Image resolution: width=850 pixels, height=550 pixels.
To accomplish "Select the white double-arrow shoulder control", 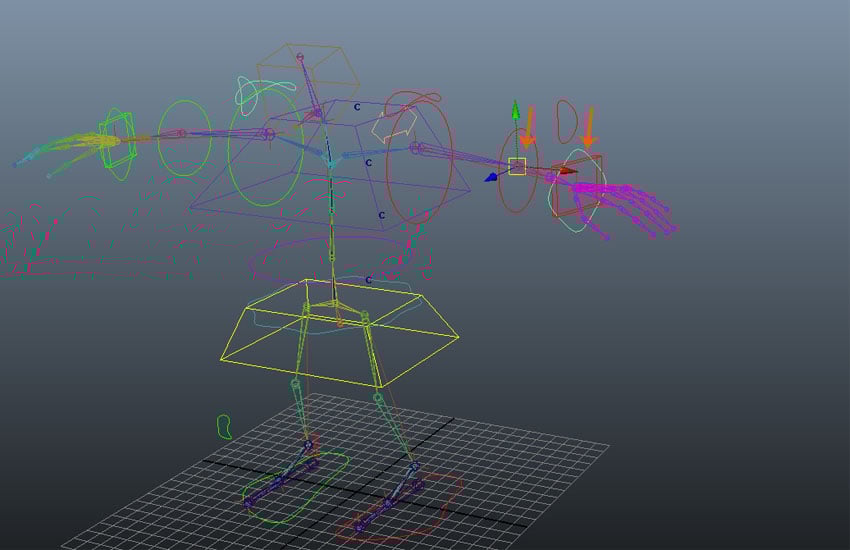I will point(394,125).
